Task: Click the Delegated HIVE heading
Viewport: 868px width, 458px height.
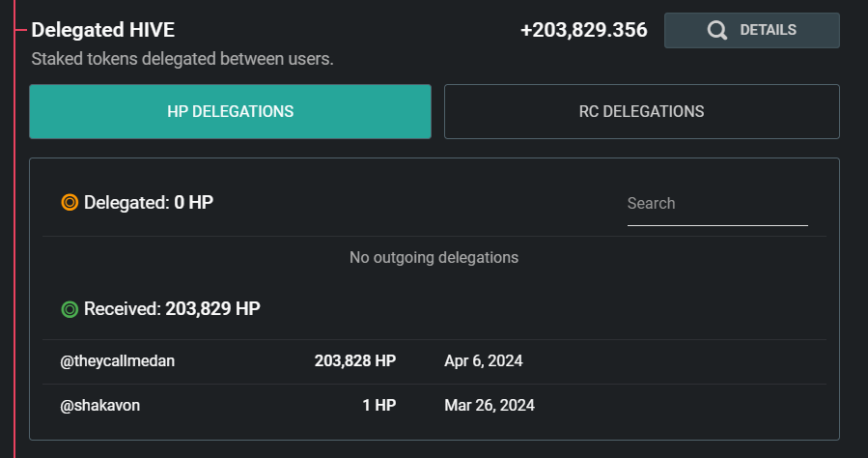Action: point(103,30)
